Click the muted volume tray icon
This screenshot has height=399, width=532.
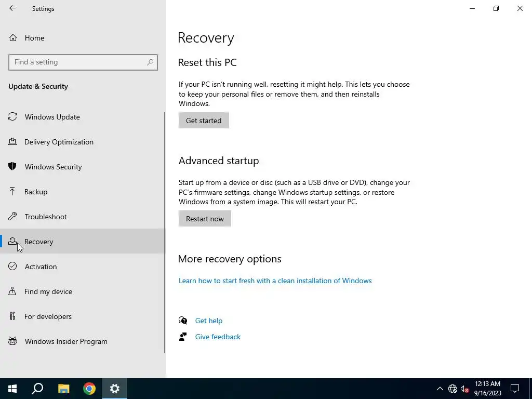[x=464, y=389]
